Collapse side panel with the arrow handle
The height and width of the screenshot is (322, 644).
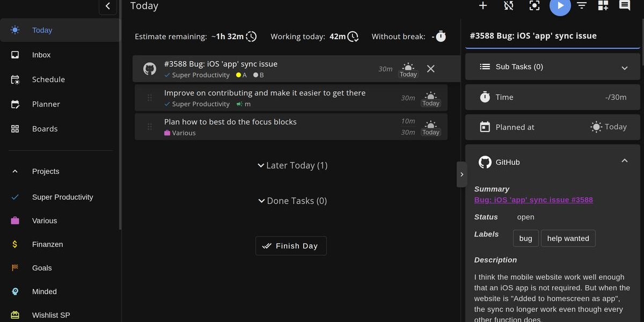coord(462,174)
